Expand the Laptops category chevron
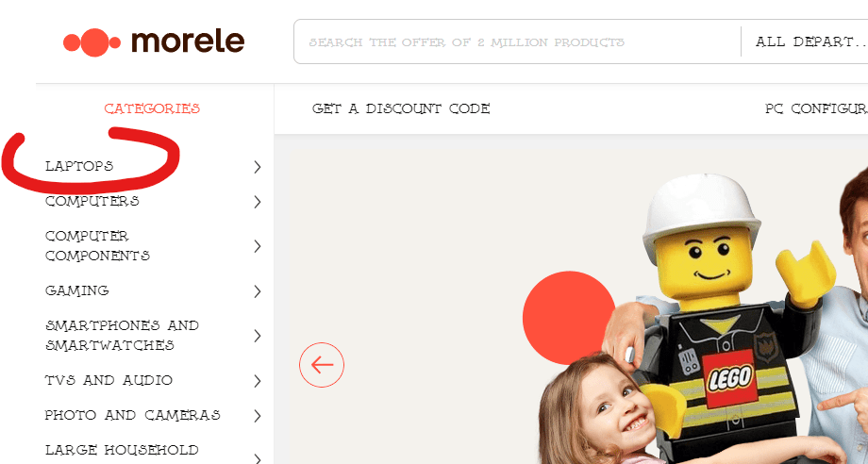Viewport: 868px width, 464px height. [x=258, y=167]
